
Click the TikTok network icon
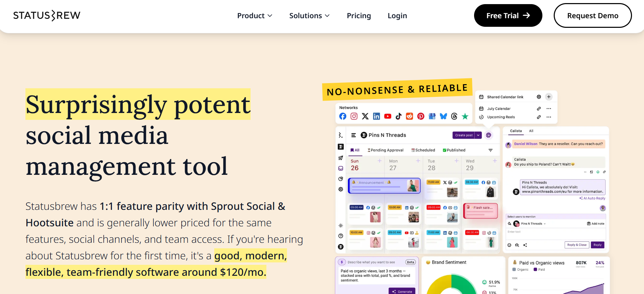(399, 116)
